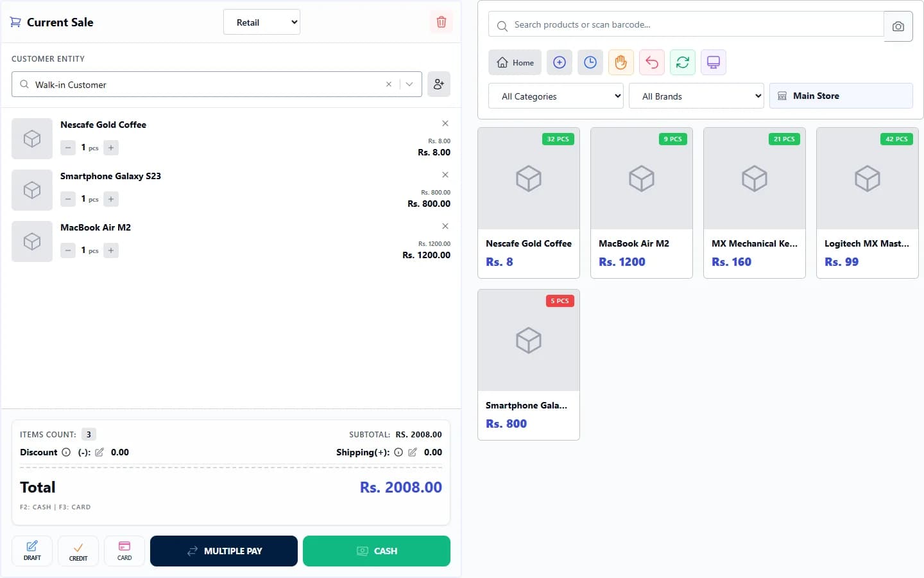Select the Main Store location

click(x=841, y=96)
